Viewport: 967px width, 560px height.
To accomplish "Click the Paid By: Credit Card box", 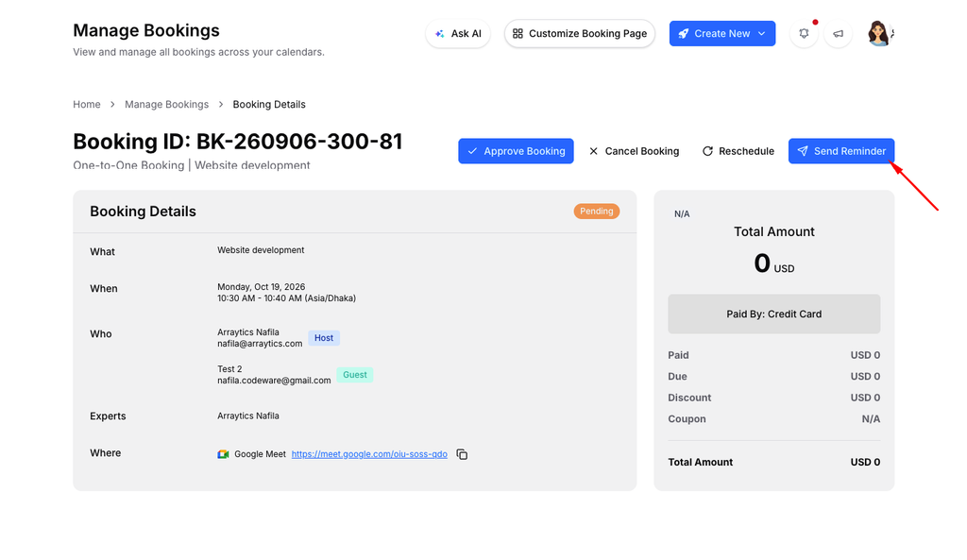I will (x=774, y=314).
